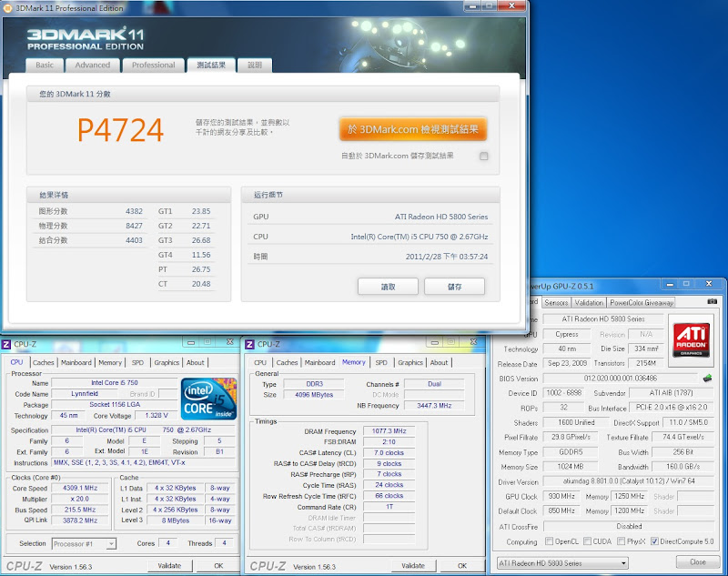This screenshot has width=728, height=576.
Task: Switch to CPU tab in Memory CPU-Z window
Action: tap(260, 362)
